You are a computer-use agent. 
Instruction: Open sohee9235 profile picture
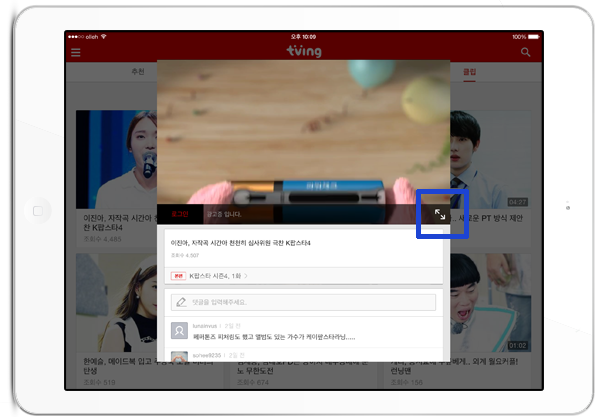point(179,357)
